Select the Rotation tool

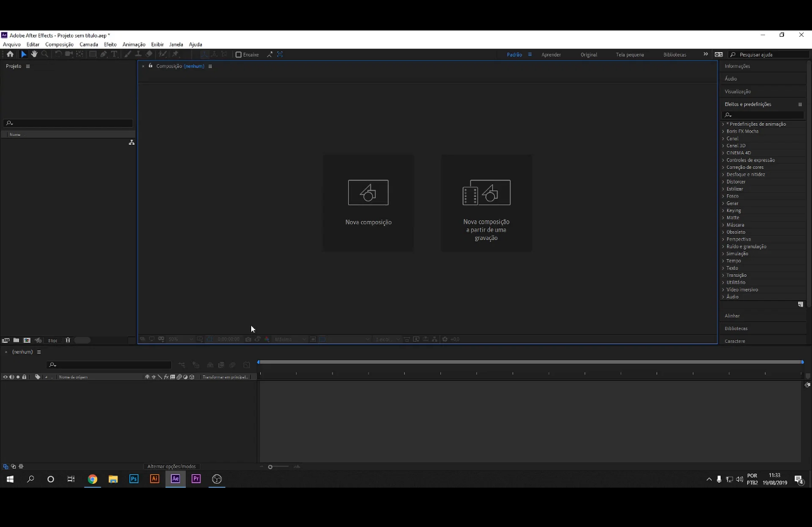pos(59,54)
